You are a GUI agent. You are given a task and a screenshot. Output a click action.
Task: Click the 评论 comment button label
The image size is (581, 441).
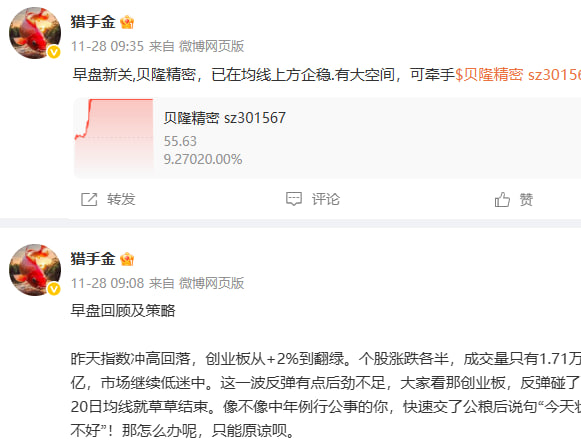[326, 199]
